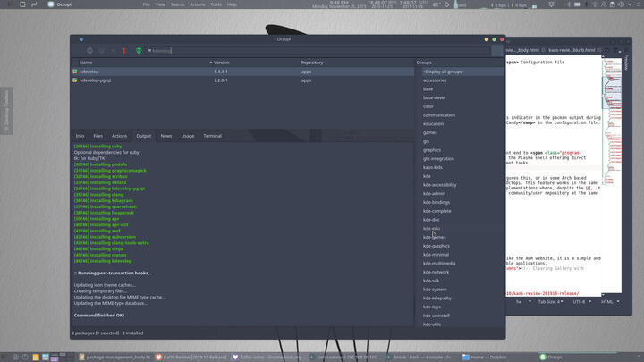Select the base-devel group
The width and height of the screenshot is (644, 362).
coord(434,97)
